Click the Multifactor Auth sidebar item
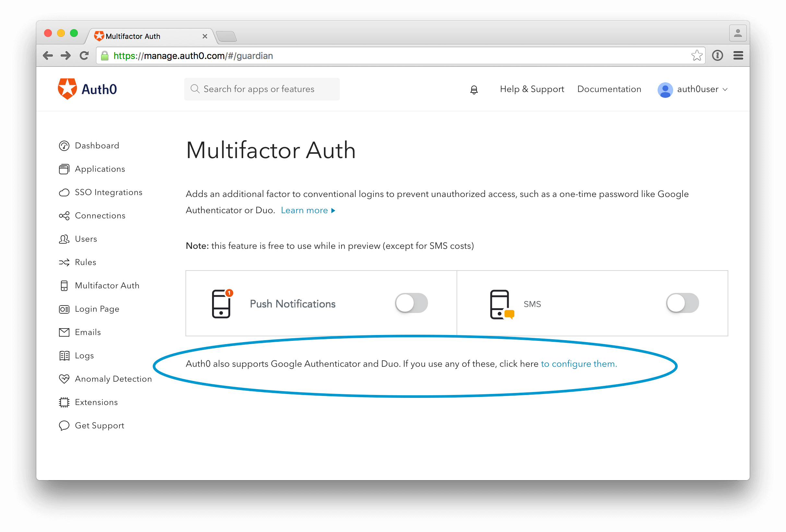 point(106,285)
